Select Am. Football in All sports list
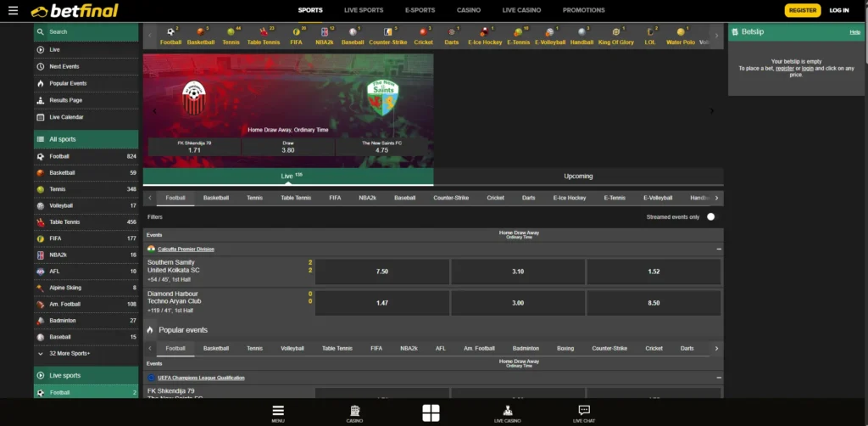868x426 pixels. coord(86,304)
